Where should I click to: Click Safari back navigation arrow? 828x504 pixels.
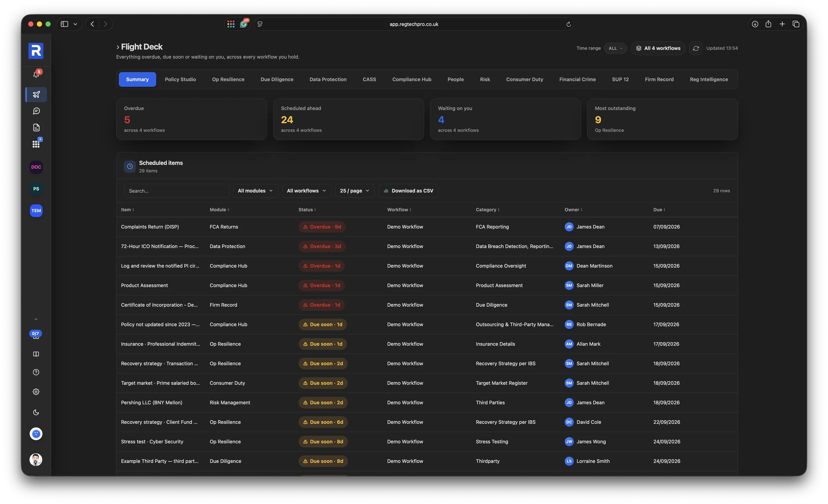(x=92, y=24)
